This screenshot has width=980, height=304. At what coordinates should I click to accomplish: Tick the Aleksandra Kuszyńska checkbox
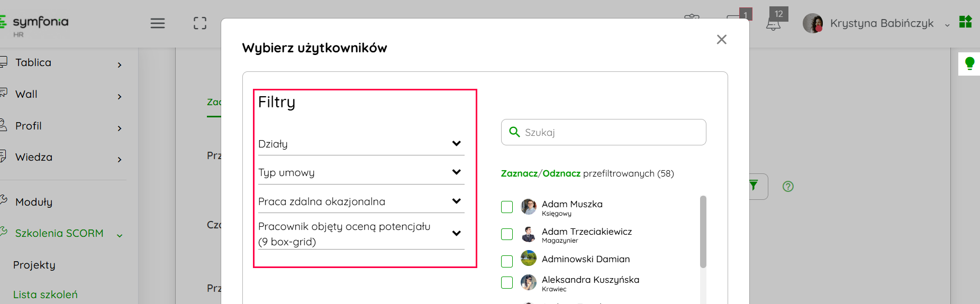click(507, 283)
